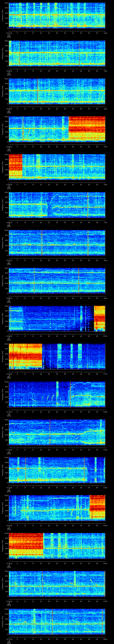Select the '6:00' end-of-axis label
Image resolution: width=114 pixels, height=644 pixels.
tap(105, 185)
